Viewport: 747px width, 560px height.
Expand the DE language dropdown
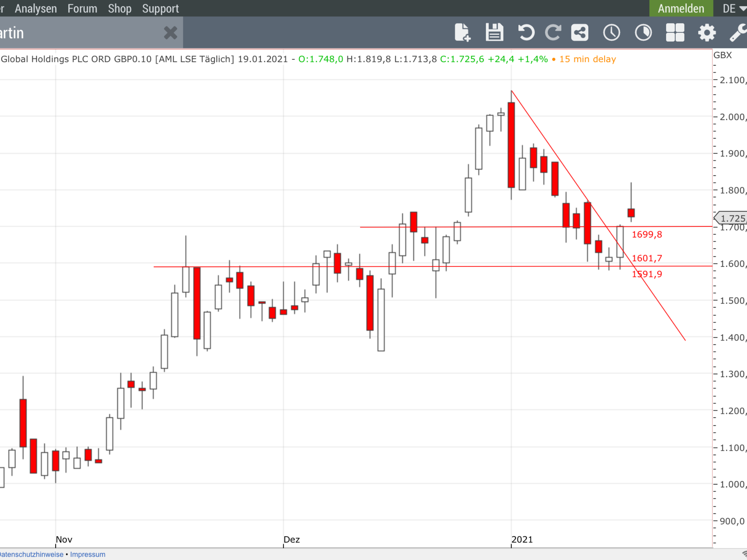click(734, 8)
